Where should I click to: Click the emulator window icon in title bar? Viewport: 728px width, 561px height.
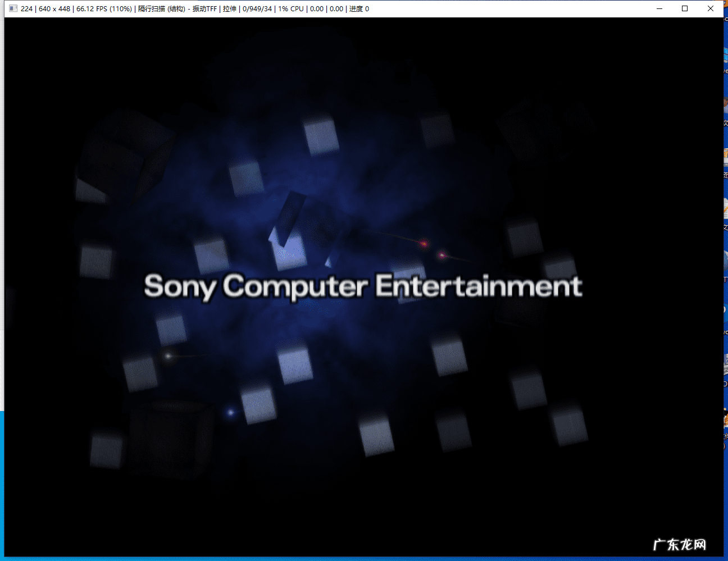13,8
